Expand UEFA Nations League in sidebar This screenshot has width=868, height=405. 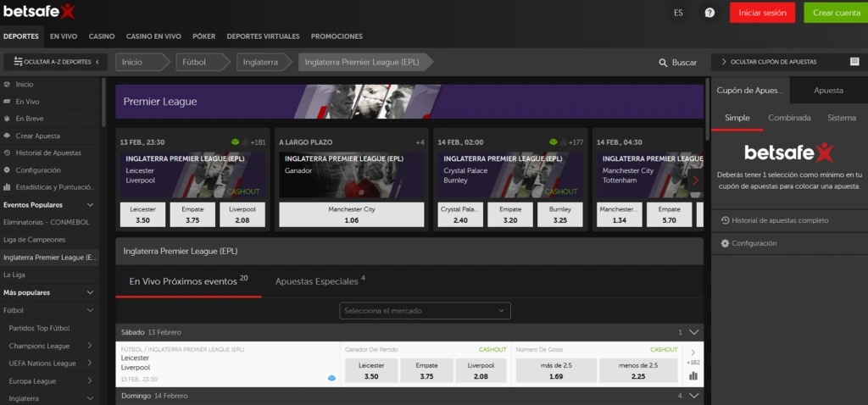(x=90, y=363)
